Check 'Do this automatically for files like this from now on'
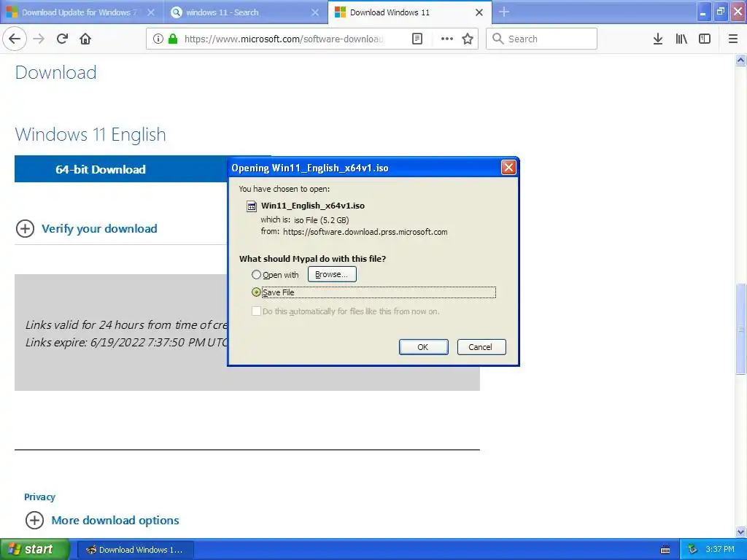The image size is (747, 560). click(256, 311)
